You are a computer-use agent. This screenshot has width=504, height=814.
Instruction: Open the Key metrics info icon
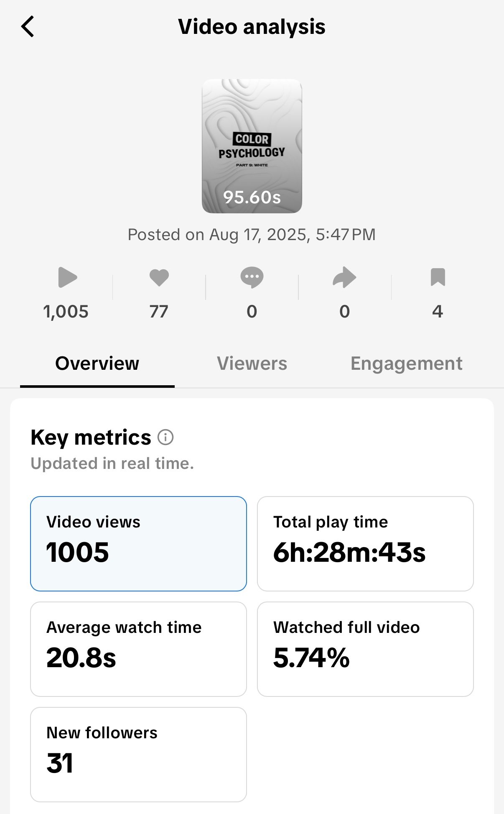tap(165, 438)
